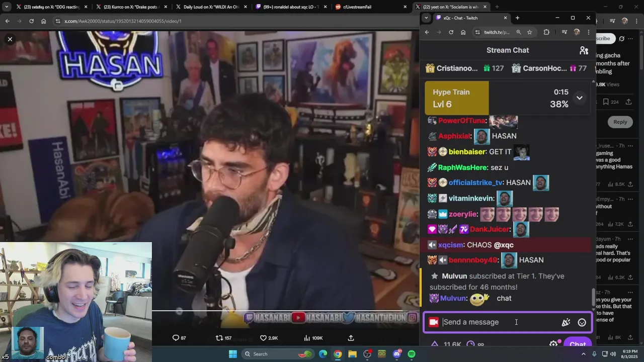Click Mulvun's name in the chat message
The width and height of the screenshot is (644, 362).
(453, 298)
